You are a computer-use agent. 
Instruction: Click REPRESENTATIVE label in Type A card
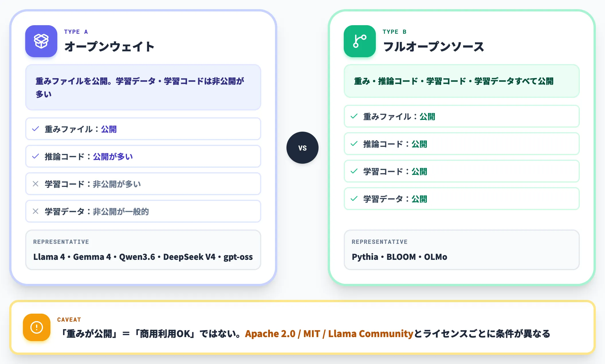pyautogui.click(x=61, y=242)
